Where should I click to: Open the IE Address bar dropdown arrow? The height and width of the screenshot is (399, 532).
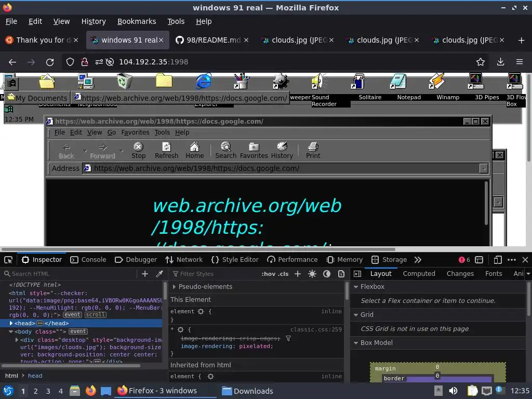click(x=484, y=169)
